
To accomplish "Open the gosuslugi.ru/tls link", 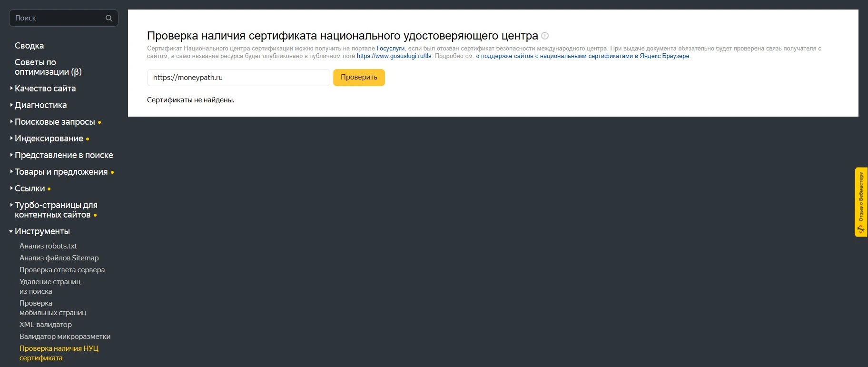I will [394, 56].
